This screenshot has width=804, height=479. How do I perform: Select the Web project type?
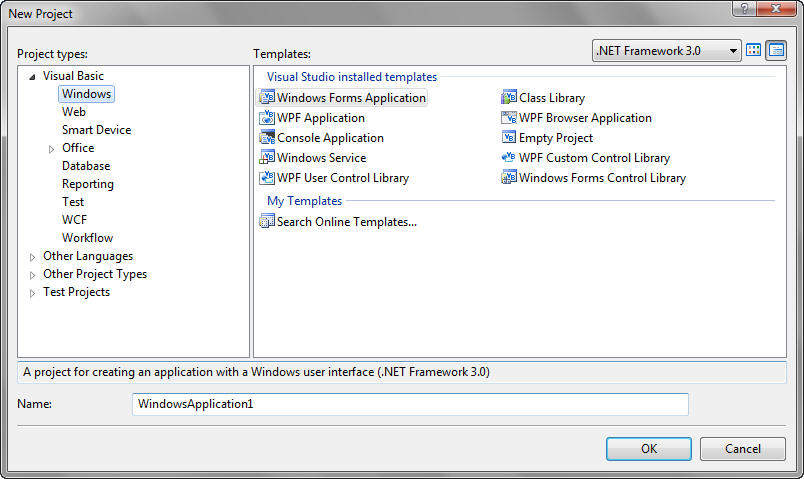click(74, 112)
